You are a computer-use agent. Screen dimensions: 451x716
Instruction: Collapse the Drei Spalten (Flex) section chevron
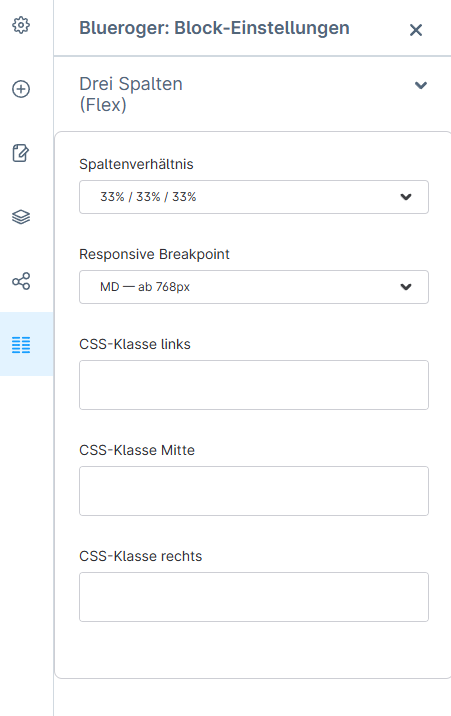tap(421, 85)
